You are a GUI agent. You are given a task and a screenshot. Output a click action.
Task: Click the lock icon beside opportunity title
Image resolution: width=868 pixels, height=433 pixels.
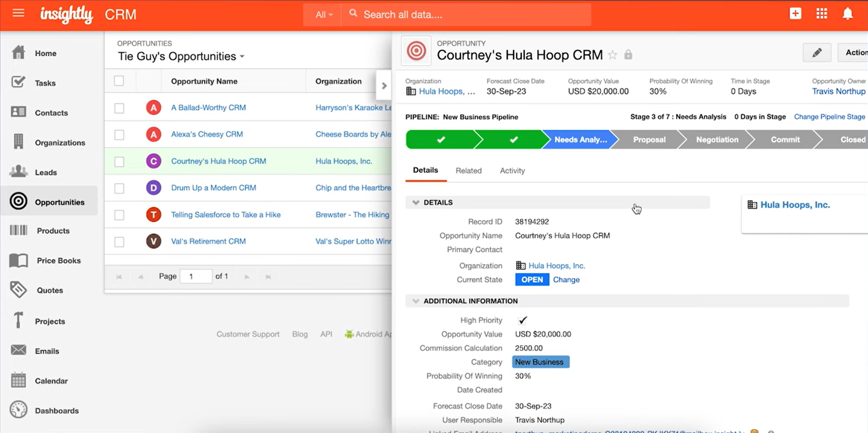pos(628,55)
